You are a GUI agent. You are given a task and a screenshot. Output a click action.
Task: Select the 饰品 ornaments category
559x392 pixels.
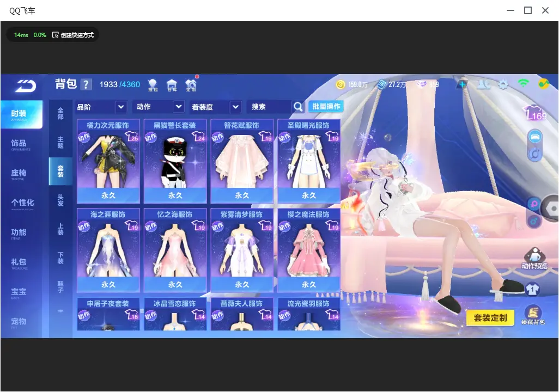pyautogui.click(x=21, y=144)
